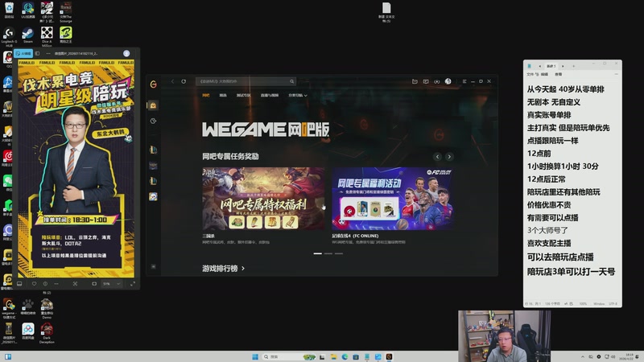This screenshot has height=362, width=644.
Task: Click the line 陪玩店3单可以打一天号
Action: click(571, 272)
